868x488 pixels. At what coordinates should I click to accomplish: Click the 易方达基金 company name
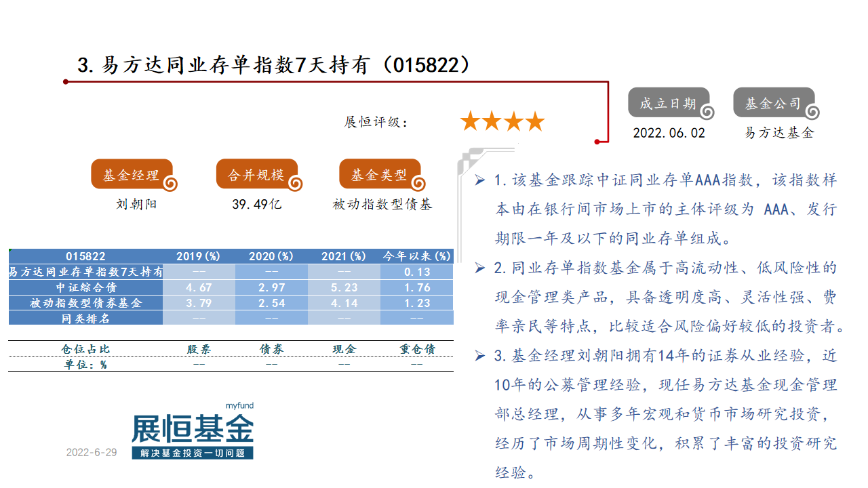779,133
